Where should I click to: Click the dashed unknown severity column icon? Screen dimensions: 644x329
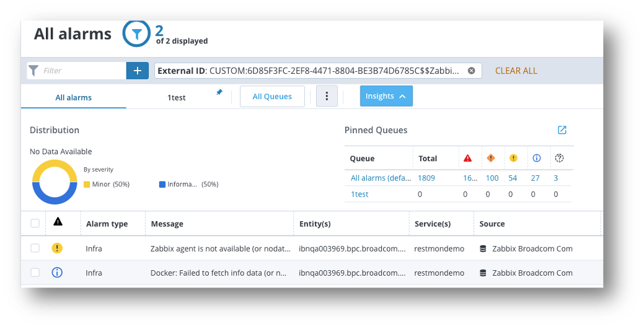pos(559,158)
